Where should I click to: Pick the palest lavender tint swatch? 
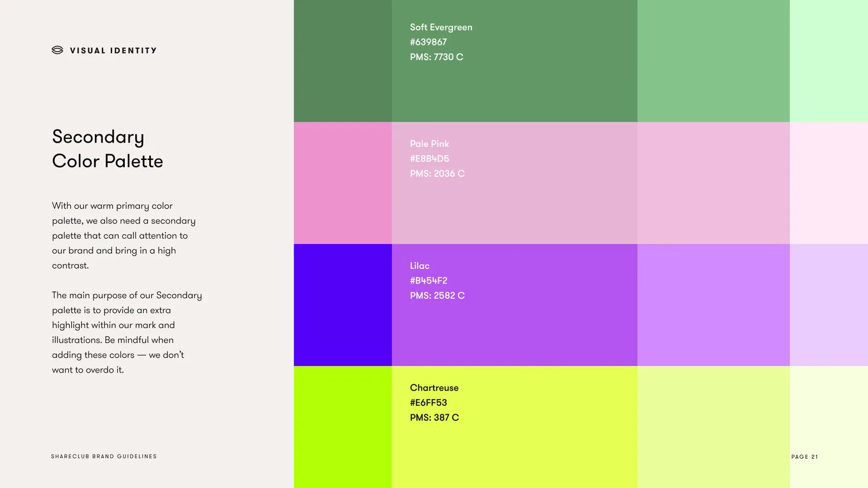point(829,305)
